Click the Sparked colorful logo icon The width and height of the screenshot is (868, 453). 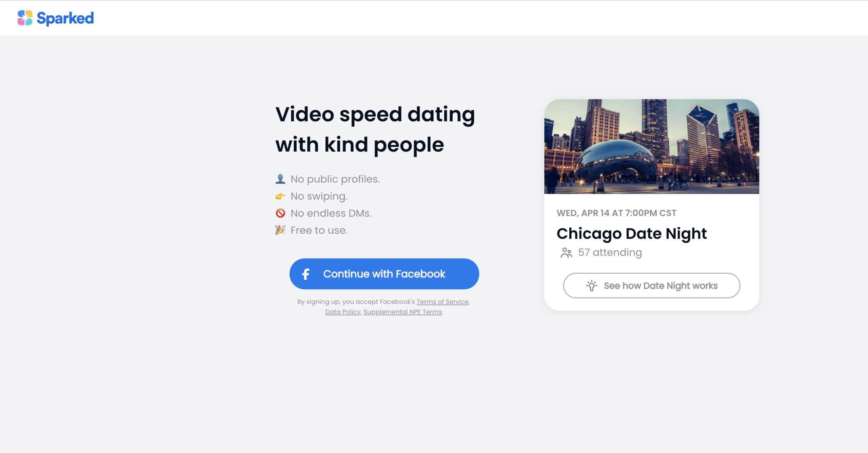tap(25, 18)
